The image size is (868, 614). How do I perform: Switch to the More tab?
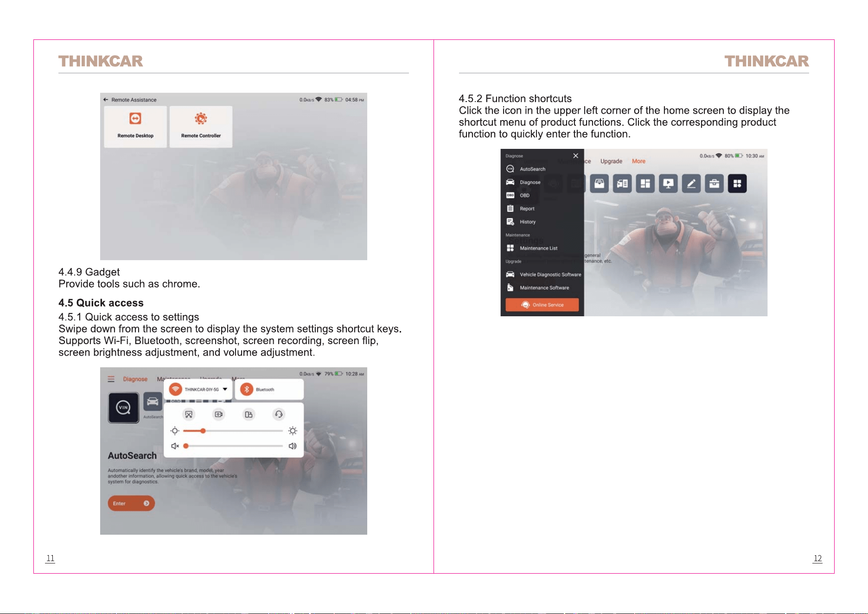pyautogui.click(x=638, y=161)
